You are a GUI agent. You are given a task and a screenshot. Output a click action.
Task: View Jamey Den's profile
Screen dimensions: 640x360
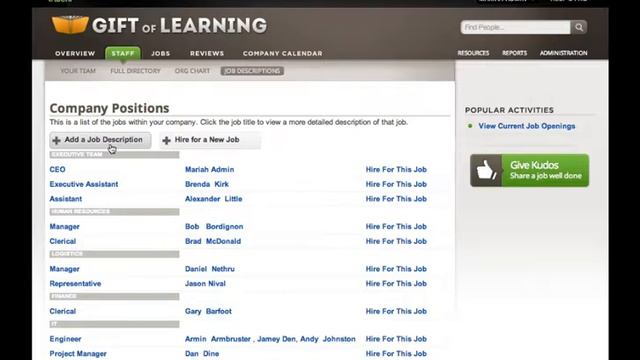(x=276, y=339)
